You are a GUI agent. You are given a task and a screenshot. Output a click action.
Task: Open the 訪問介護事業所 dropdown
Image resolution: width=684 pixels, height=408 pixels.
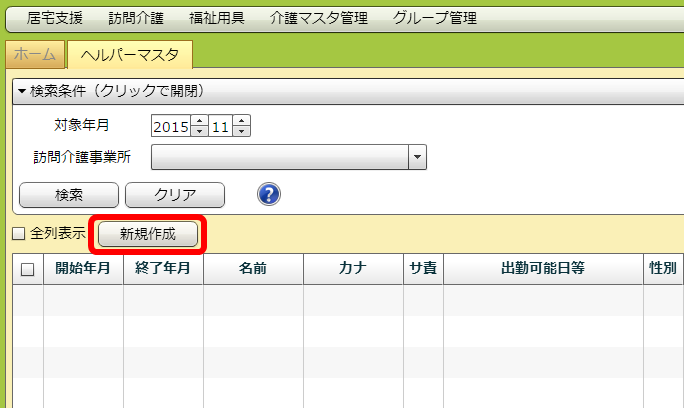[417, 157]
